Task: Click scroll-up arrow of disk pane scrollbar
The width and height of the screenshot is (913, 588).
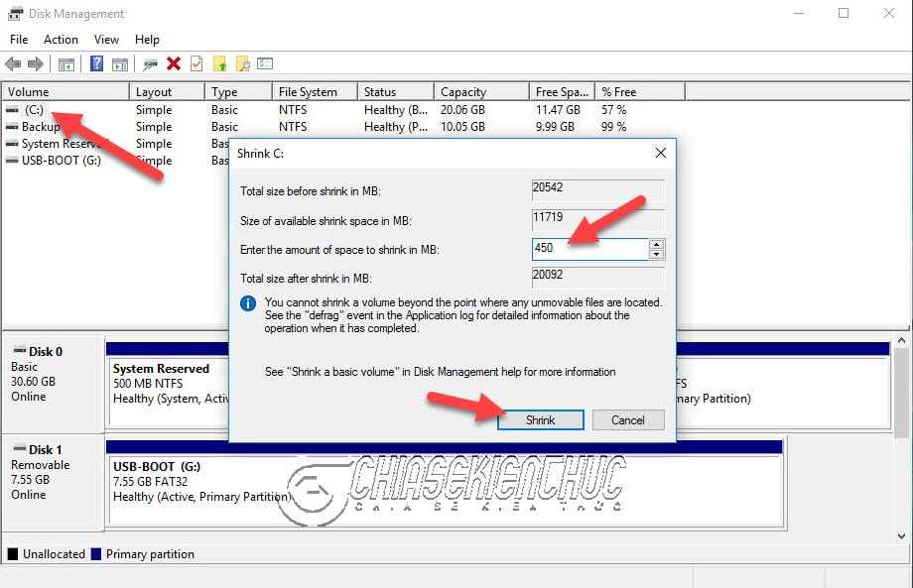Action: coord(902,340)
